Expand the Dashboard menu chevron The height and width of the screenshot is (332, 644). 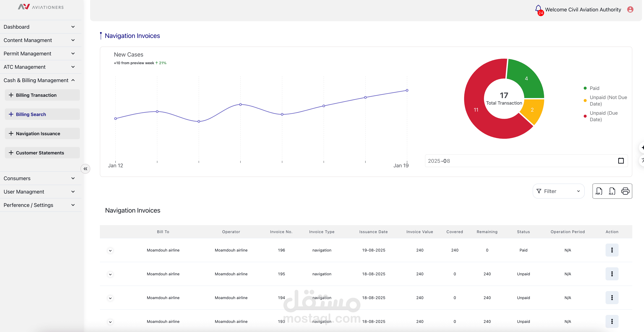coord(73,27)
